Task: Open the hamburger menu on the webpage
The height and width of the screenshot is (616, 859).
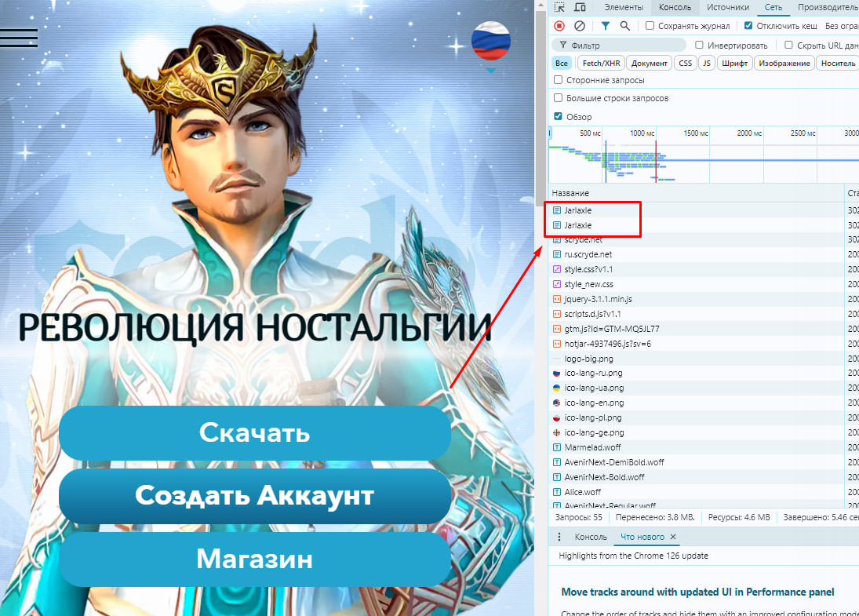Action: pos(19,38)
